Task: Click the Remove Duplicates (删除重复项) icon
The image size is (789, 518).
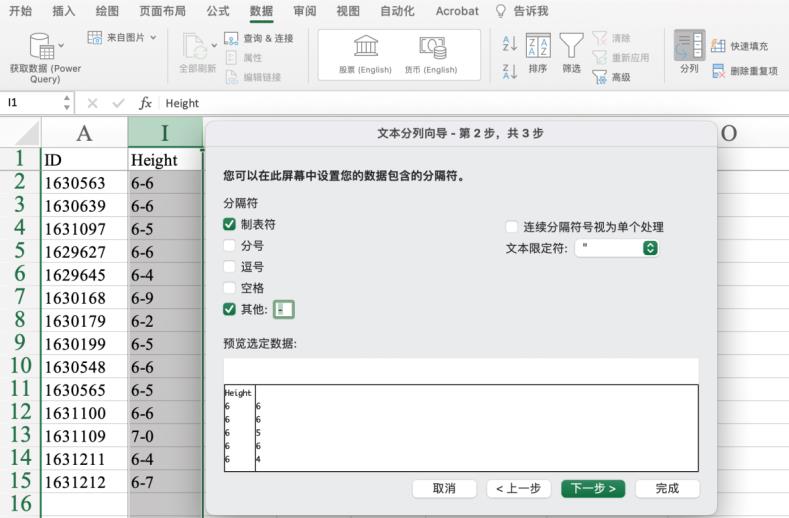Action: coord(718,71)
